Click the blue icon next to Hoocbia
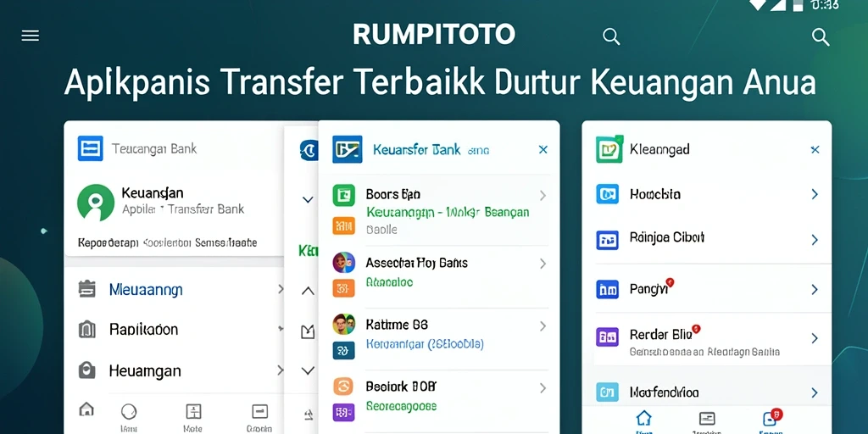The height and width of the screenshot is (434, 868). click(607, 194)
